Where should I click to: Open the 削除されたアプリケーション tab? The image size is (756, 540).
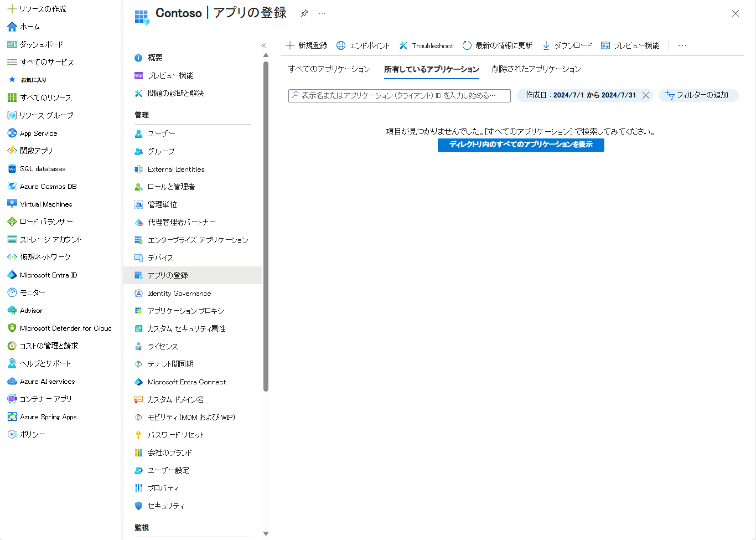537,69
